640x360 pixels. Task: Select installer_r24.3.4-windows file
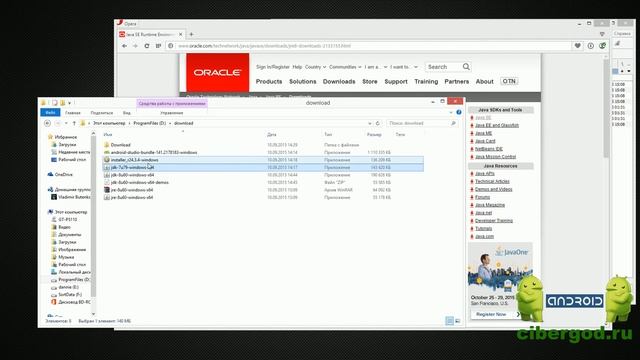134,160
